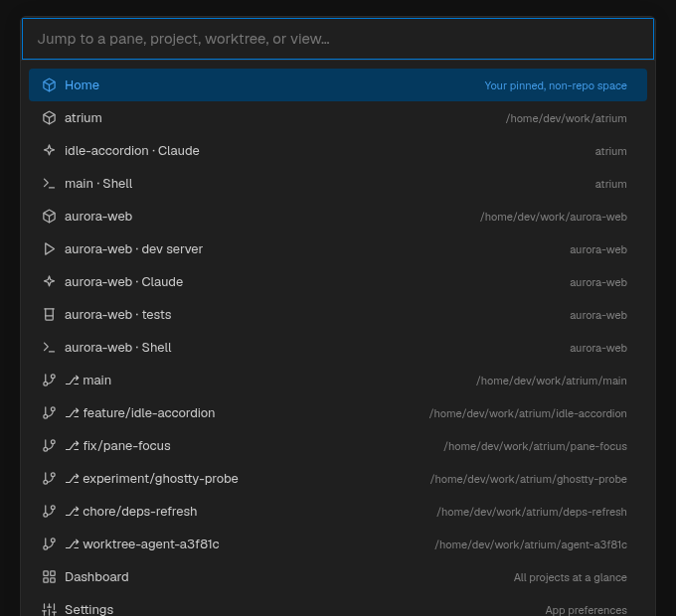Viewport: 676px width, 616px height.
Task: Open the aurora-web · Claude pane
Action: (x=338, y=282)
